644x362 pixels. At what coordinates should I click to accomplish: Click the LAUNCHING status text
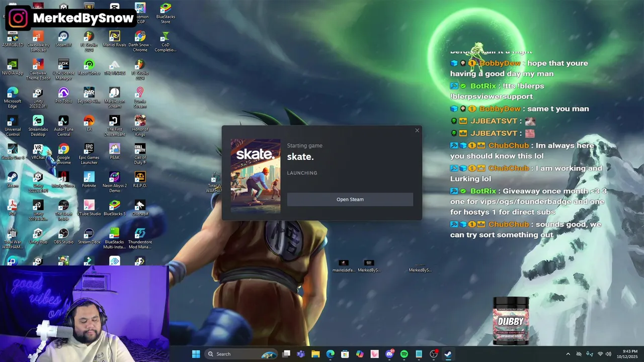click(x=302, y=173)
